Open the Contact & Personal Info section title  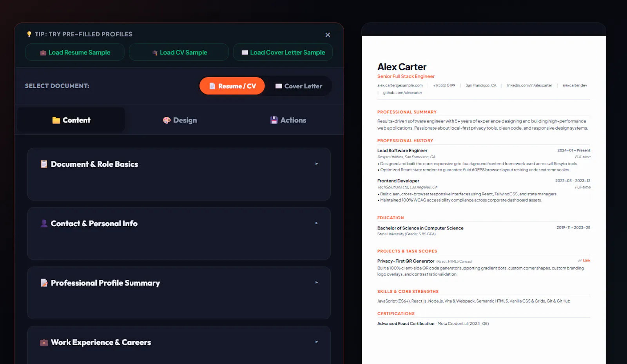tap(94, 223)
